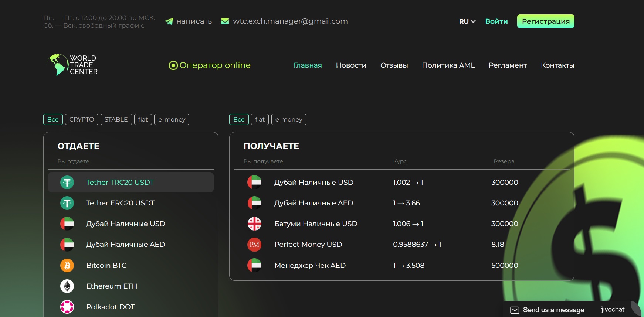
Task: Select Дубай Наличные USD in give list
Action: click(131, 224)
